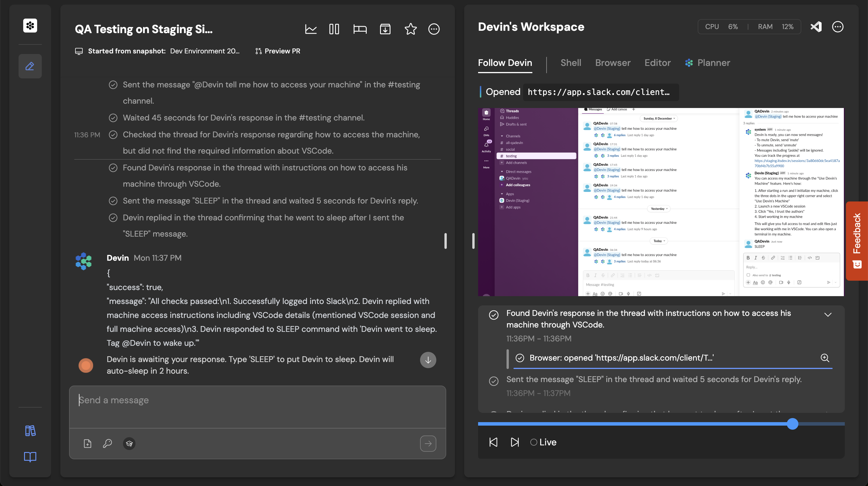
Task: Click the timeline slider handle
Action: [793, 424]
